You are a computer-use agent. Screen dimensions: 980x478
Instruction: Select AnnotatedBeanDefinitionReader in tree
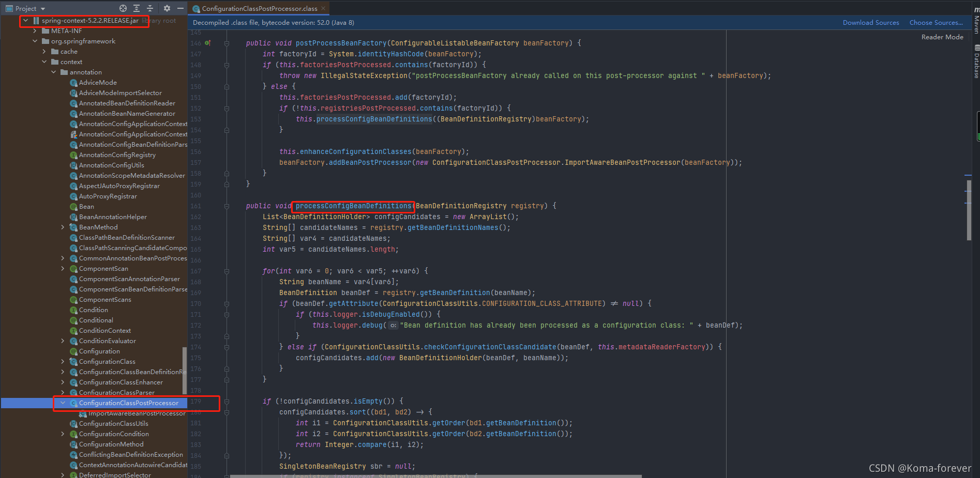[x=127, y=103]
